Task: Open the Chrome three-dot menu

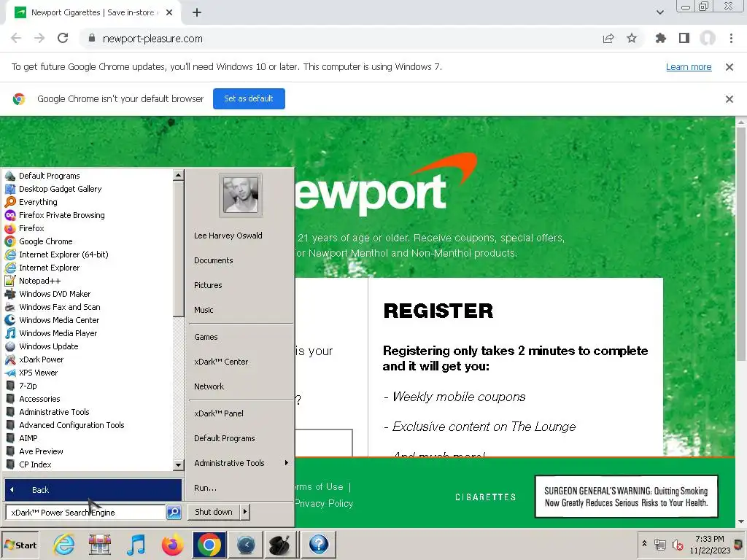Action: tap(731, 38)
